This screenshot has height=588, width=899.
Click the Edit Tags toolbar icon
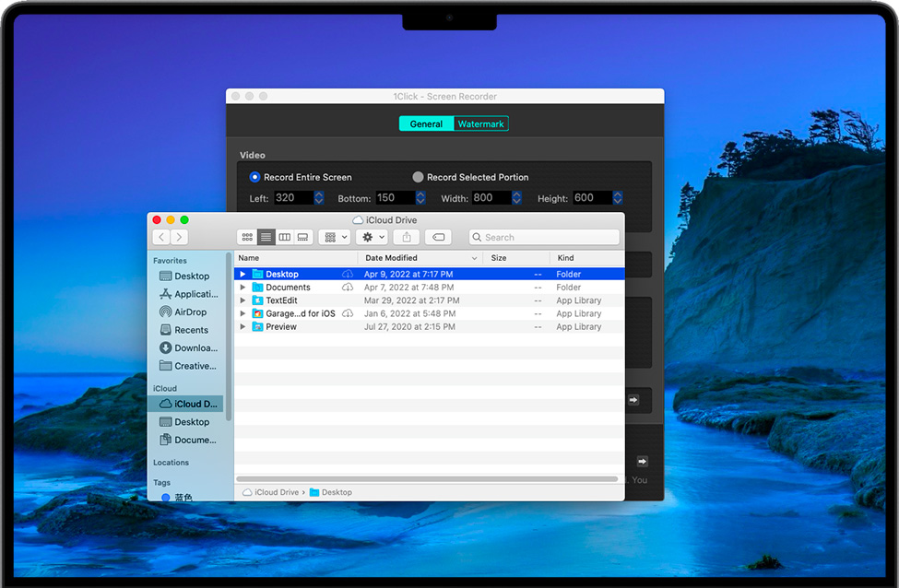click(x=438, y=237)
